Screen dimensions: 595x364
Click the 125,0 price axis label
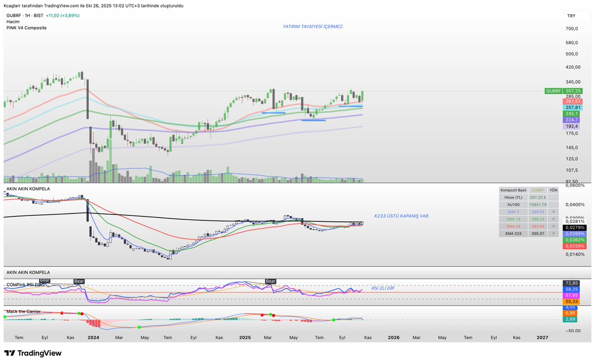[x=572, y=159]
